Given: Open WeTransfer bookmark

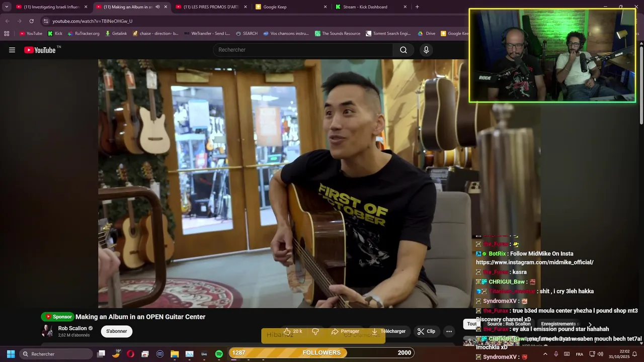Looking at the screenshot, I should click(207, 34).
